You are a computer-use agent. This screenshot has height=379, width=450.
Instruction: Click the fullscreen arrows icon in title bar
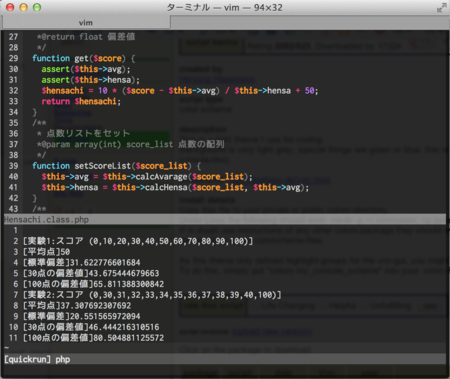tap(441, 8)
